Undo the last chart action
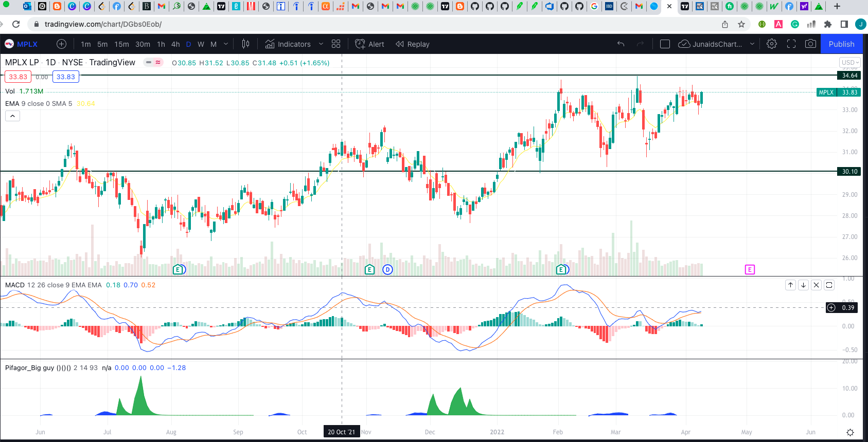This screenshot has height=442, width=868. click(x=621, y=44)
